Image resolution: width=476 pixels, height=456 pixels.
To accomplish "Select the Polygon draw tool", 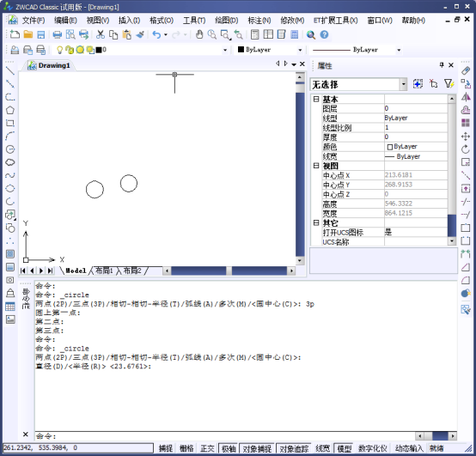I will tap(10, 110).
